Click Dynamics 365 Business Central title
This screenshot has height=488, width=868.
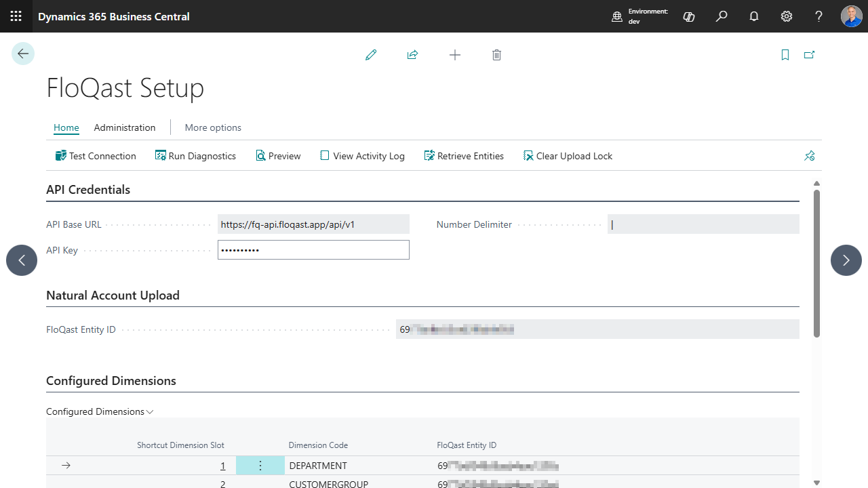pos(114,16)
